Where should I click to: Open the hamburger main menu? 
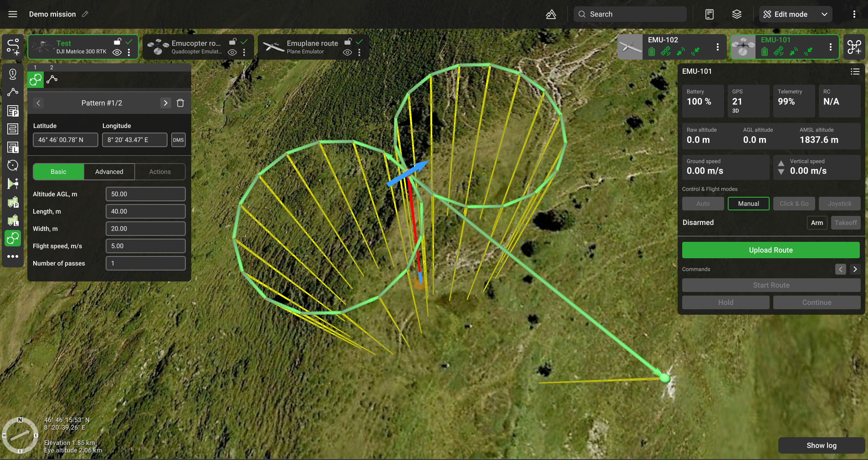(13, 14)
